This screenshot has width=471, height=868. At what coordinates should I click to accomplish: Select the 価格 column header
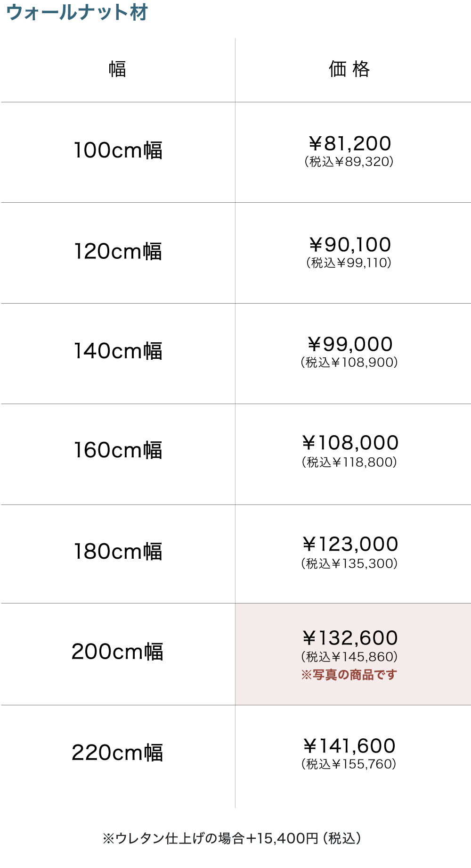[x=349, y=69]
